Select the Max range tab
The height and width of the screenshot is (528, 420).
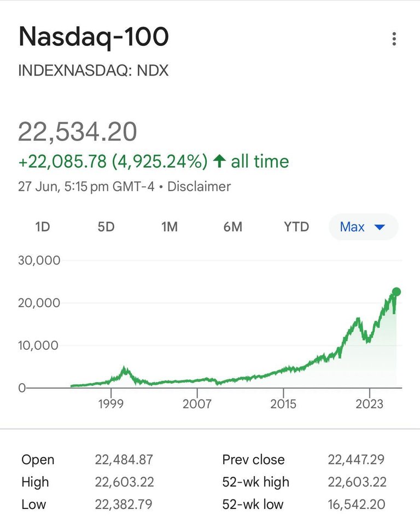pos(363,227)
